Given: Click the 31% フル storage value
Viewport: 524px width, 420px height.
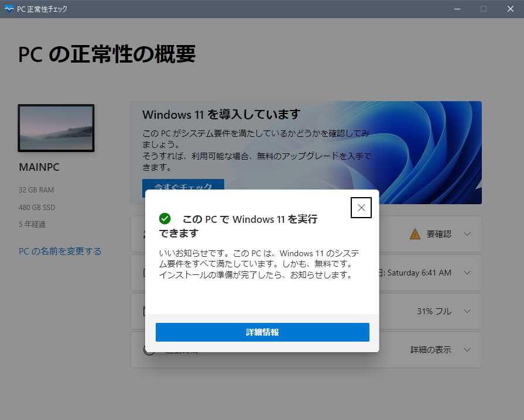Looking at the screenshot, I should coord(434,311).
